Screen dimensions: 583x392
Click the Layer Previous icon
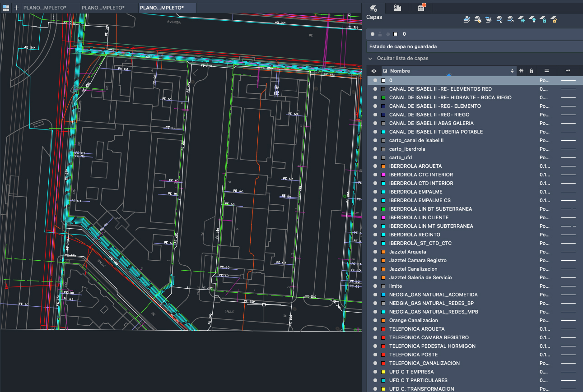coord(488,19)
